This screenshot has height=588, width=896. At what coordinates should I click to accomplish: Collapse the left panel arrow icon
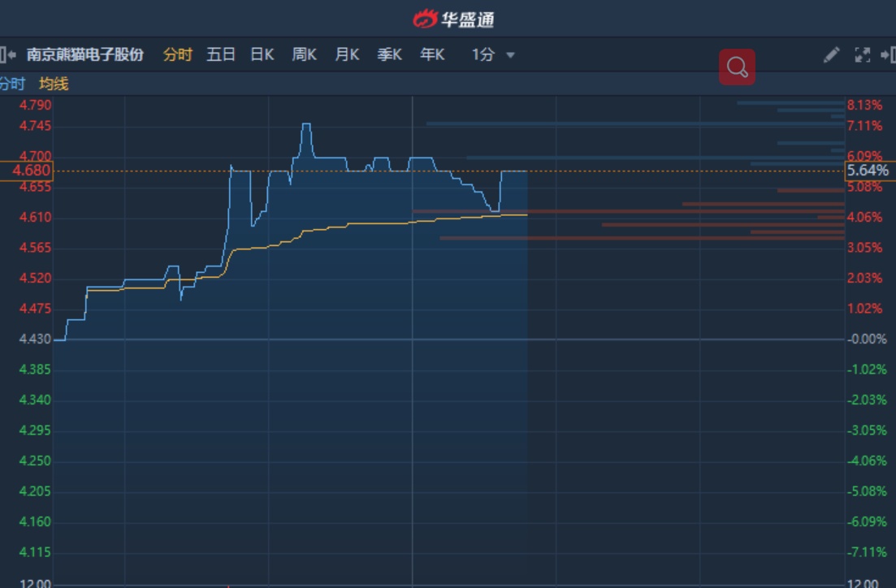tap(7, 55)
